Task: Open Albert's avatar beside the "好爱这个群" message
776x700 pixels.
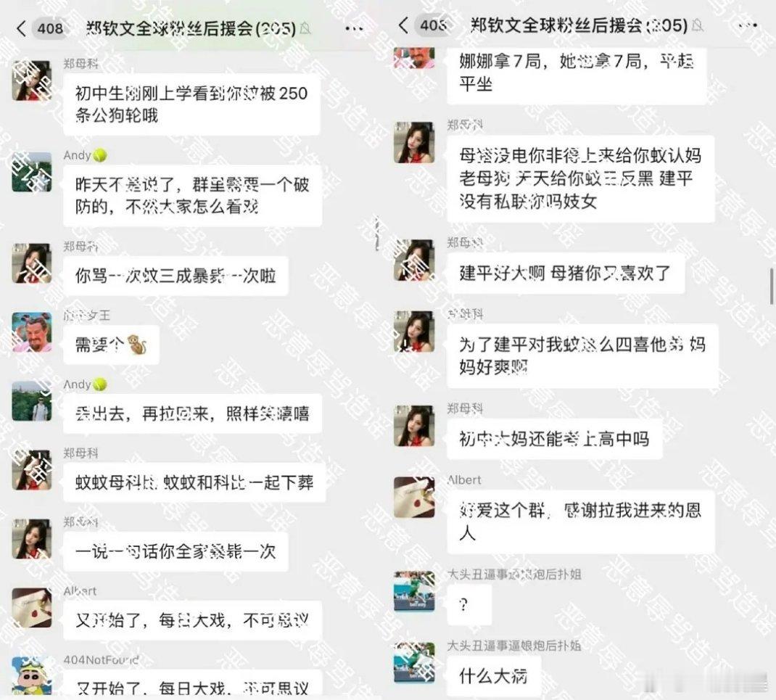Action: click(x=414, y=497)
